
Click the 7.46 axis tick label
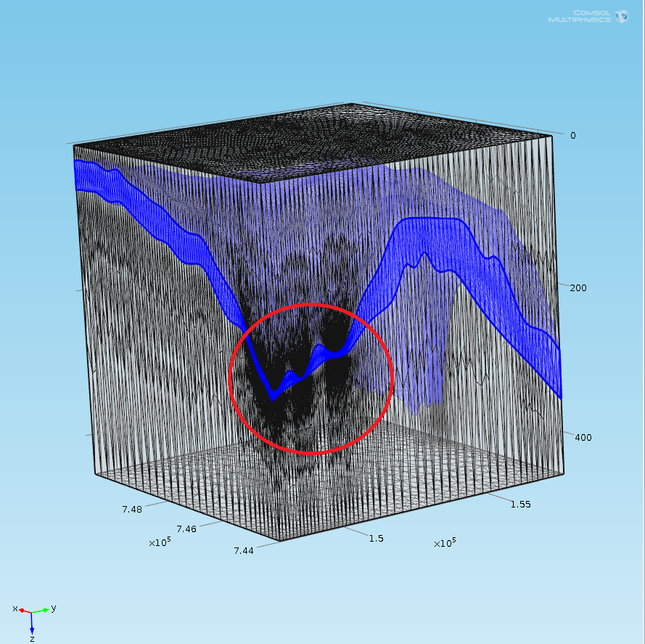pyautogui.click(x=186, y=529)
